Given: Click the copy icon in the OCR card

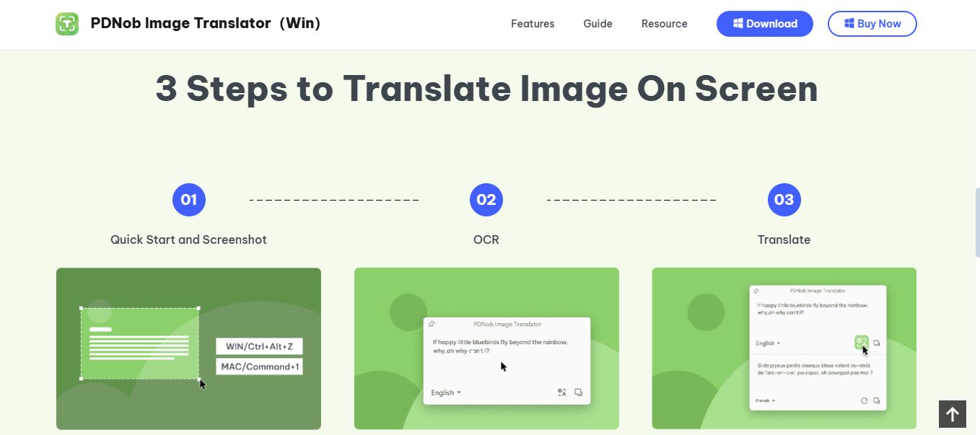Looking at the screenshot, I should click(x=578, y=392).
